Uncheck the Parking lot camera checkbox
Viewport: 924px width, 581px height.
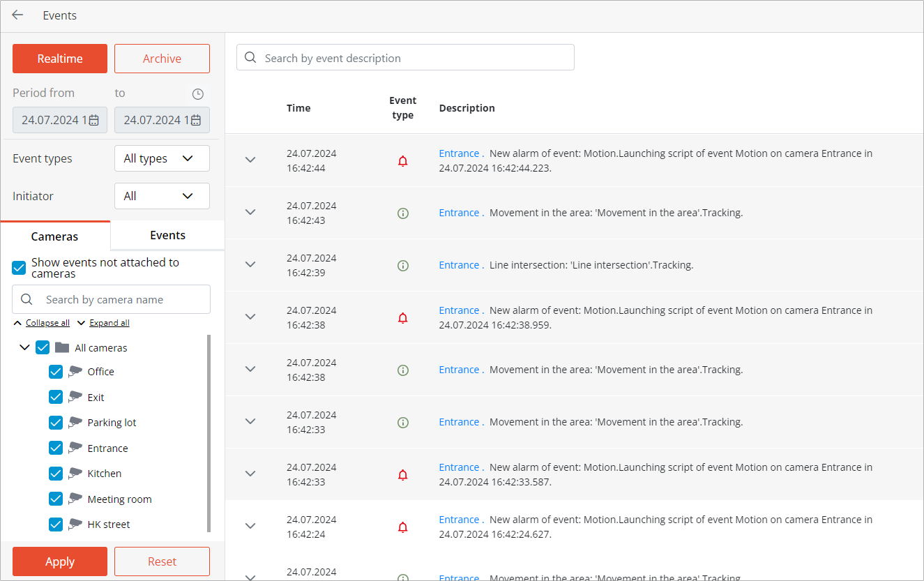(56, 423)
